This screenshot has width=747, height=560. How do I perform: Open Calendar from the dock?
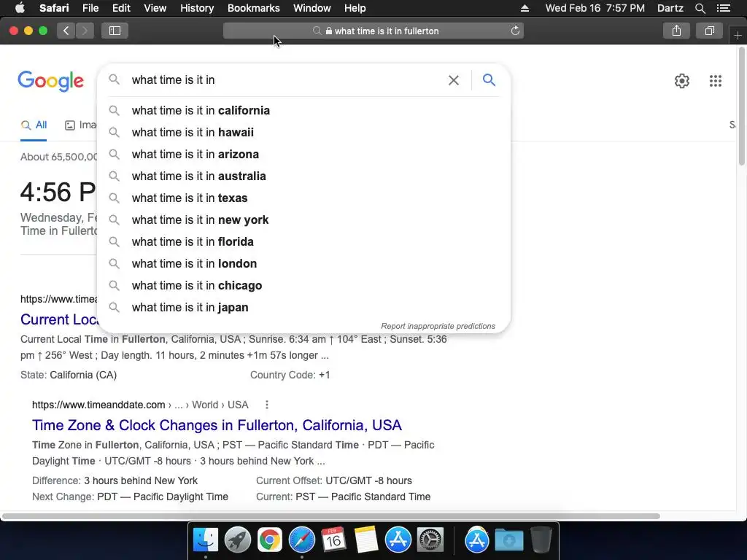click(x=333, y=540)
